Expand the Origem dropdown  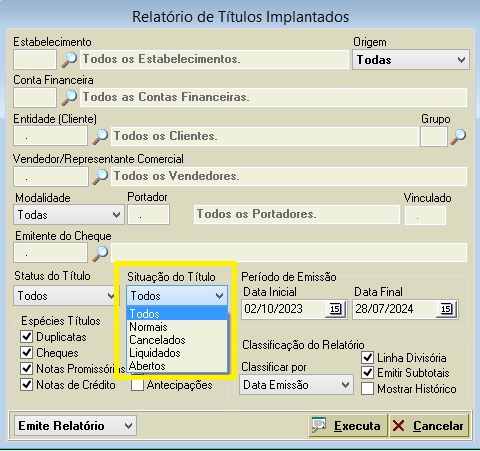[x=411, y=60]
